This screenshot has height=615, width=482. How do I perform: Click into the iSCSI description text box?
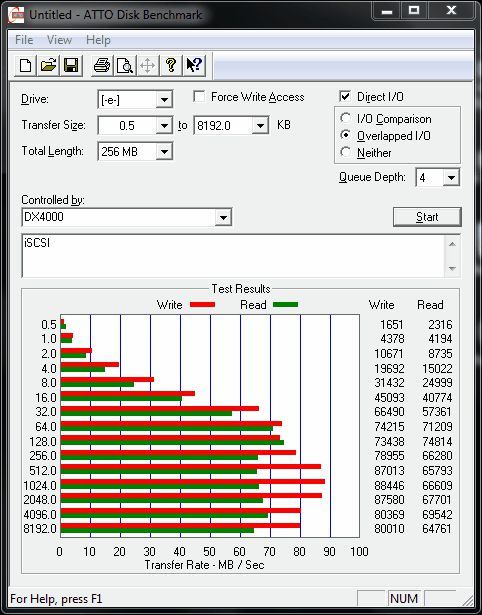(x=233, y=256)
